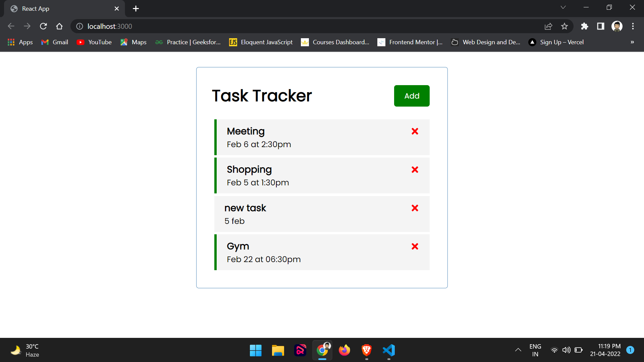Delete the Meeting task
This screenshot has width=644, height=362.
pos(415,131)
